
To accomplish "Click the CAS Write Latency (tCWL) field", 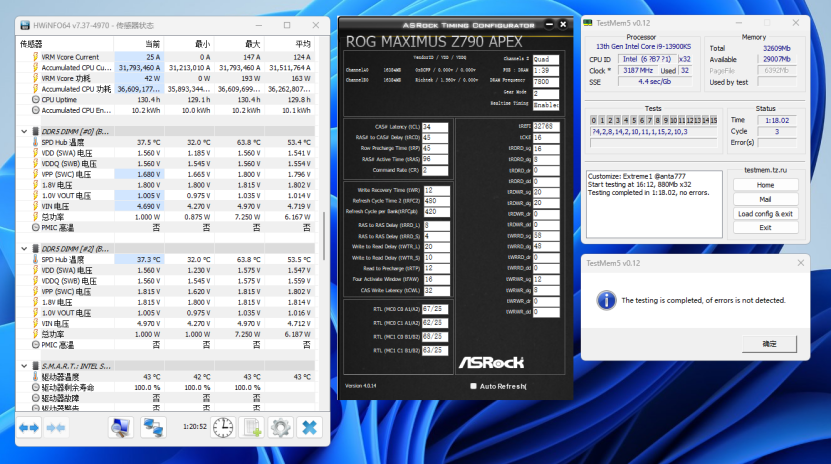I will click(437, 291).
